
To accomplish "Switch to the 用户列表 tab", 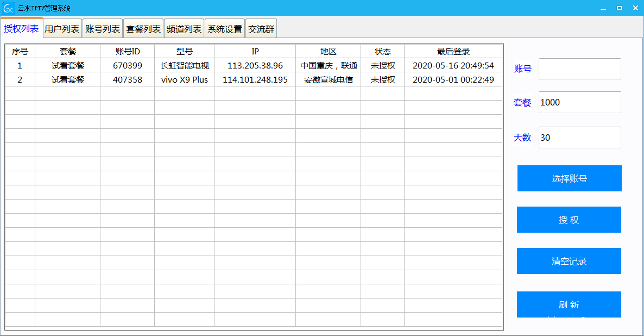I will 62,29.
